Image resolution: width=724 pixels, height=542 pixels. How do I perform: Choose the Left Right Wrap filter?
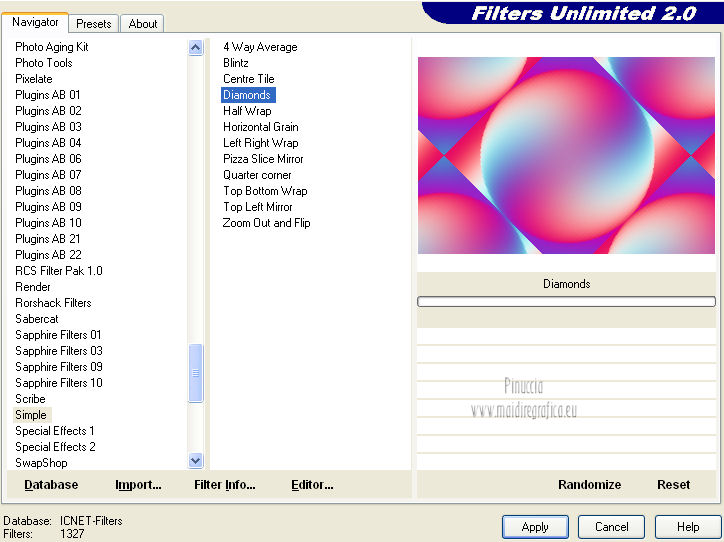coord(260,143)
